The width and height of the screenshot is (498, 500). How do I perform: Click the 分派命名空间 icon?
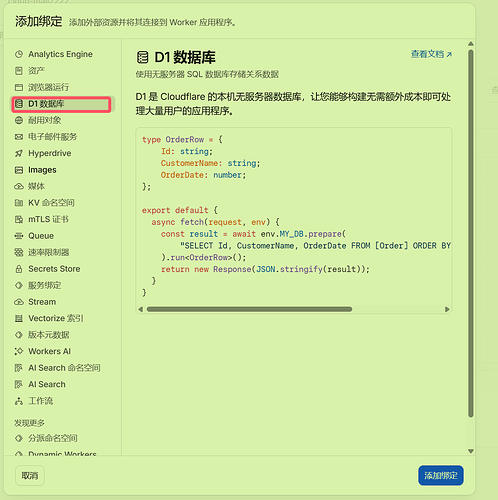19,438
